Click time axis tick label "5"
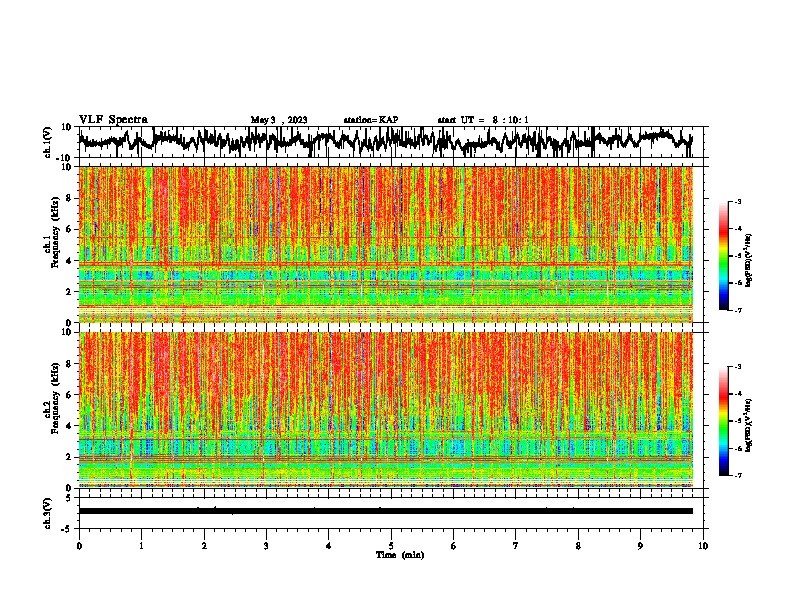792x612 pixels. coord(391,546)
